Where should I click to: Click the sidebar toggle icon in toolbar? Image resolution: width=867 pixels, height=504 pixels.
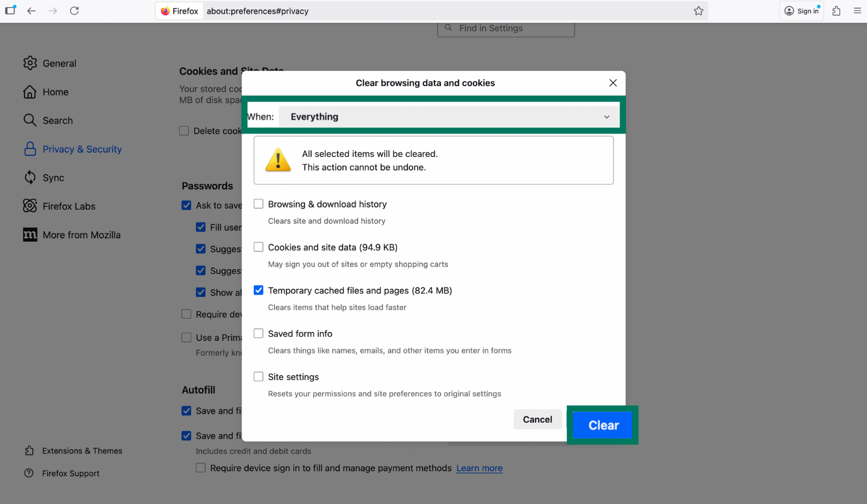[10, 10]
